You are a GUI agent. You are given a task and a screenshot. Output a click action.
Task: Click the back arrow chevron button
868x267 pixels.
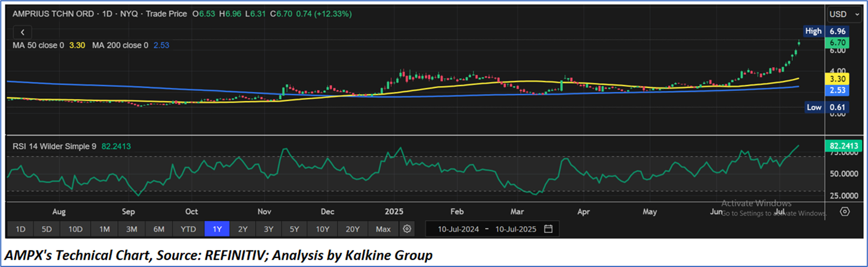(x=22, y=32)
